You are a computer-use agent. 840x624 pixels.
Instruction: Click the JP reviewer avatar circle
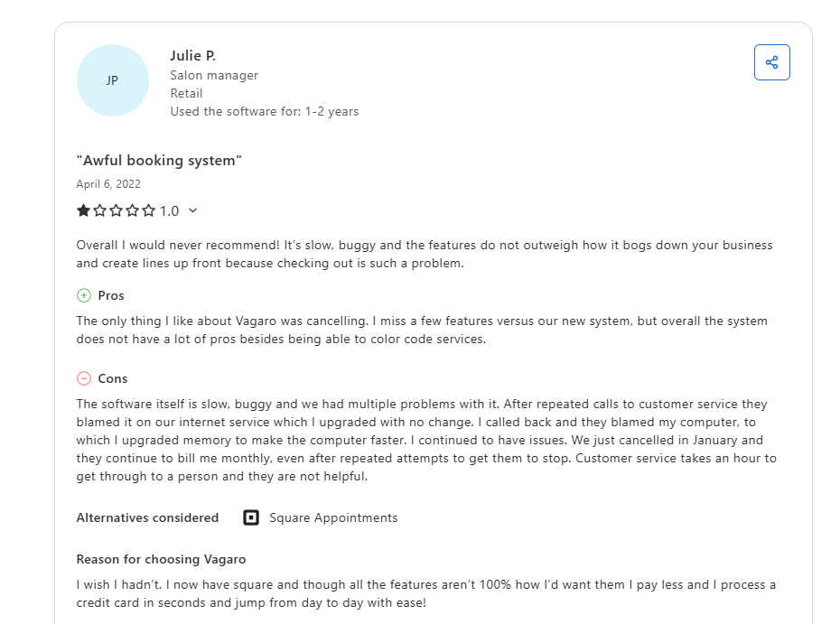coord(113,80)
